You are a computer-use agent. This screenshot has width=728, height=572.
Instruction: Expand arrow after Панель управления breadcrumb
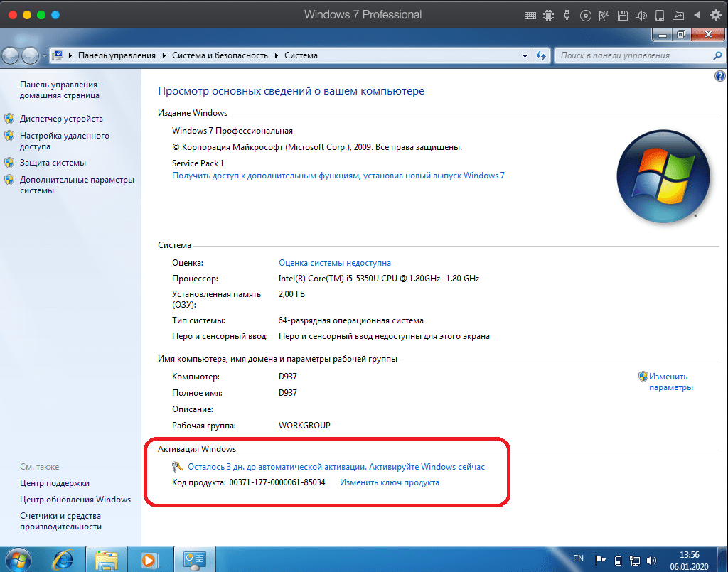coord(164,55)
